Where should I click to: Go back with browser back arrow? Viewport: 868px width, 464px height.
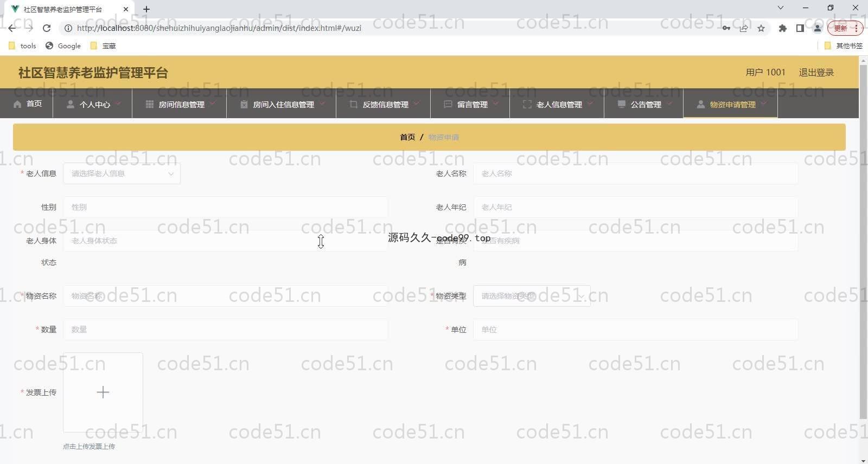click(12, 28)
